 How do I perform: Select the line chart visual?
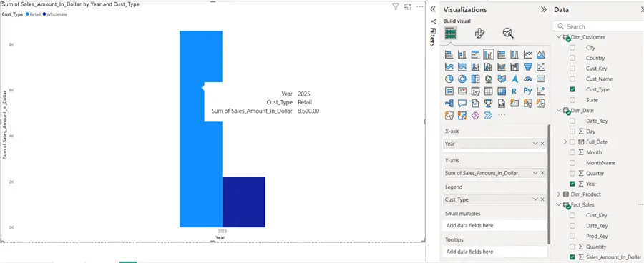[528, 54]
